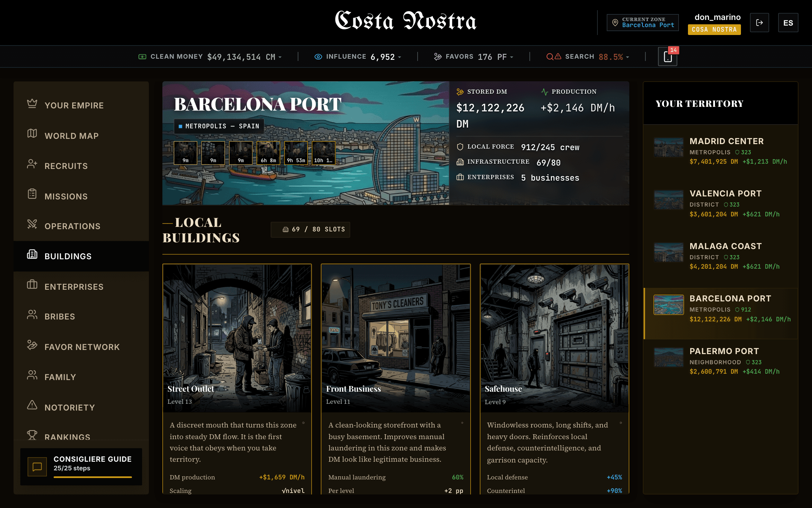Click the Enterprises briefcase icon in stats
The width and height of the screenshot is (812, 508).
point(460,177)
